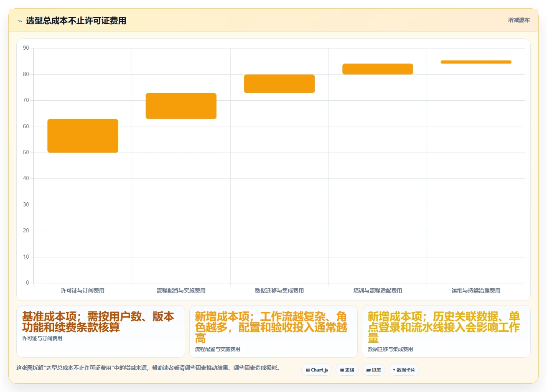Open the 工作流越复杂 cost card
The width and height of the screenshot is (547, 392).
click(273, 331)
